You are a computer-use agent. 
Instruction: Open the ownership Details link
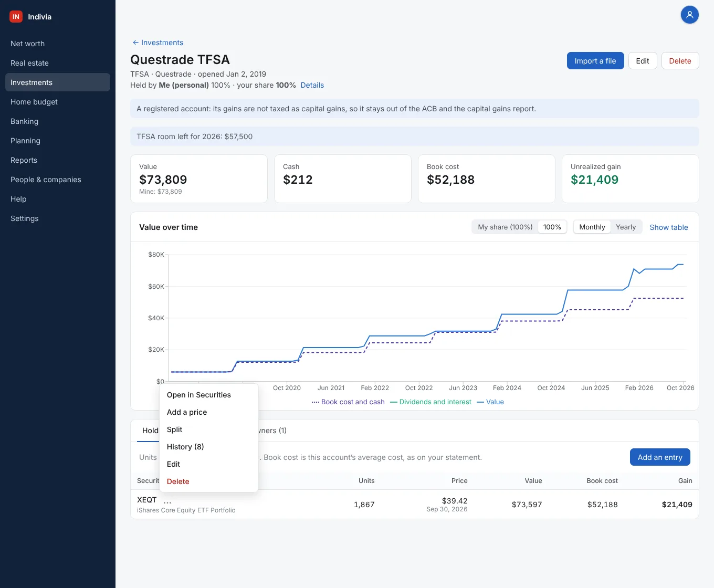(x=312, y=85)
